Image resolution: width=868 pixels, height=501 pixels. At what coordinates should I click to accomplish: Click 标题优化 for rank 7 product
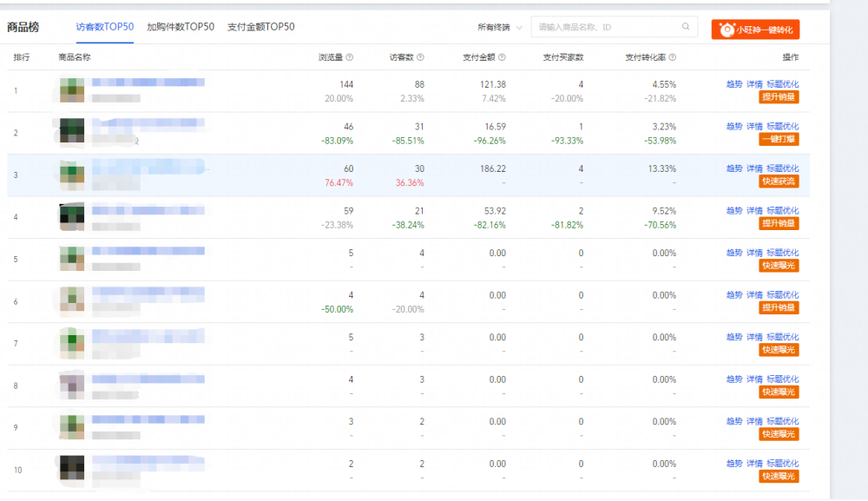(782, 337)
